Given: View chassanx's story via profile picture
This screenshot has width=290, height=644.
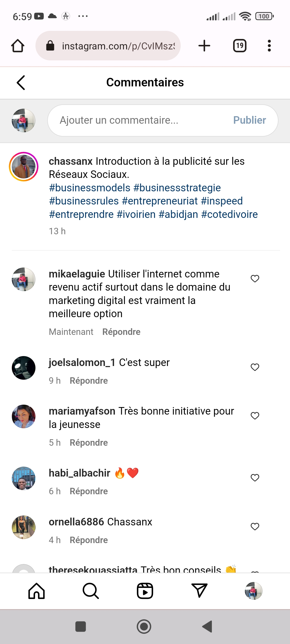Looking at the screenshot, I should (24, 167).
